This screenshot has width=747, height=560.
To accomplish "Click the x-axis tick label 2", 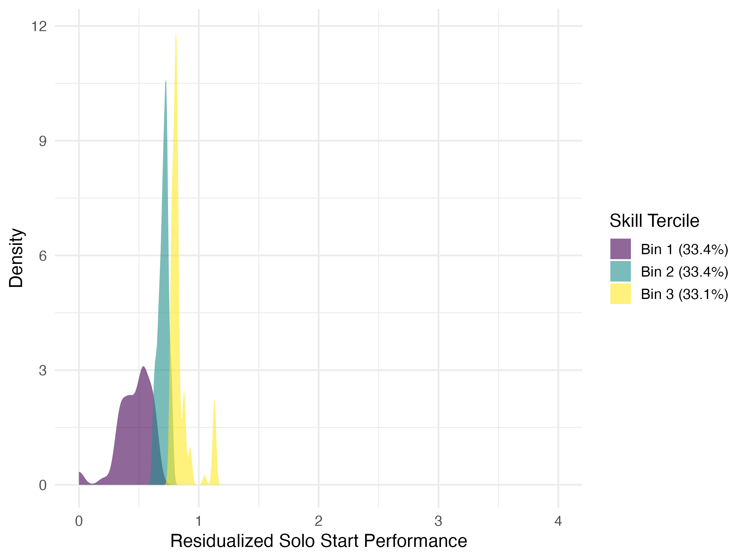I will [x=318, y=521].
